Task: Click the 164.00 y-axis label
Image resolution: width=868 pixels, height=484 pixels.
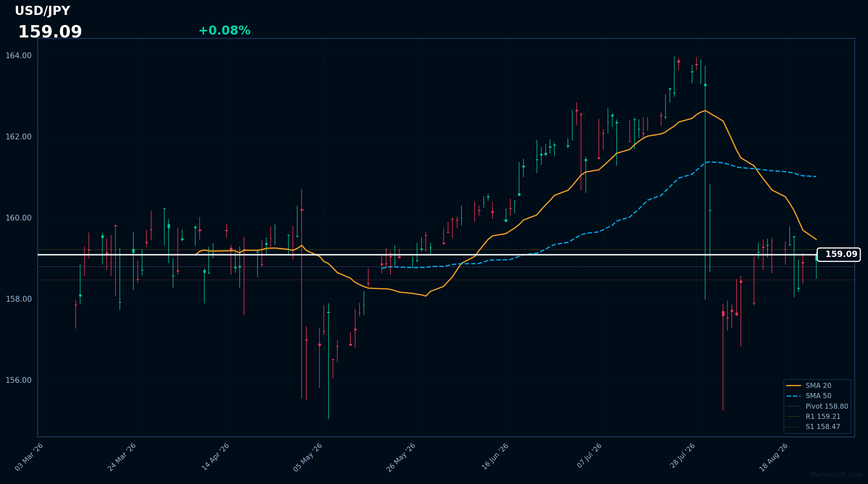Action: pos(19,56)
